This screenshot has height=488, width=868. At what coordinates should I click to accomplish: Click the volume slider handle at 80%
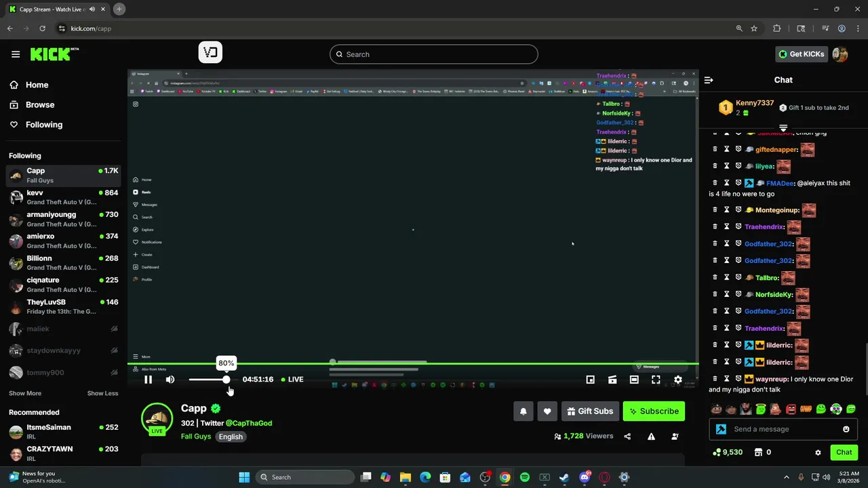click(x=226, y=380)
